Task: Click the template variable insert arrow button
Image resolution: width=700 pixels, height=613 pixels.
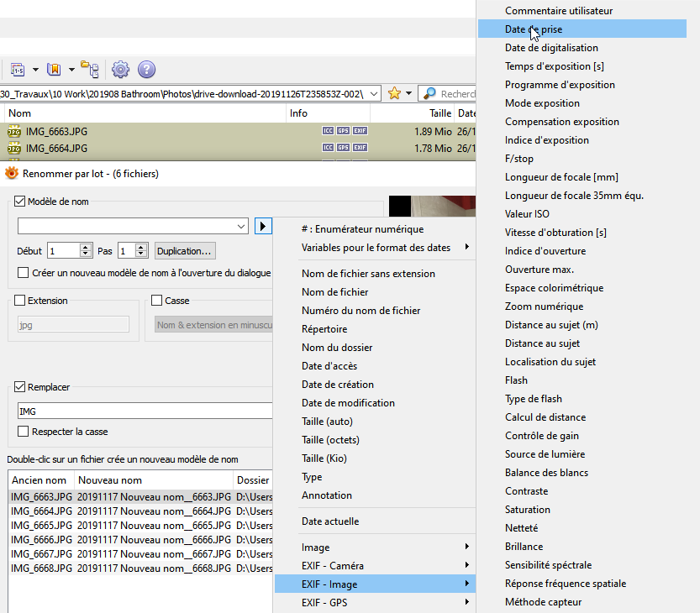Action: tap(263, 227)
